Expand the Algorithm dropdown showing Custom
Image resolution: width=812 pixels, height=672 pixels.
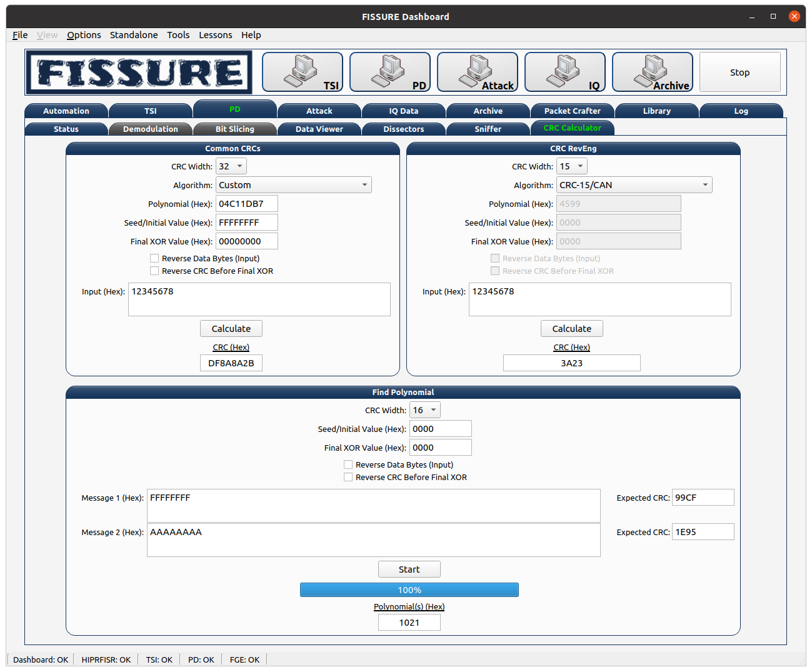(294, 185)
